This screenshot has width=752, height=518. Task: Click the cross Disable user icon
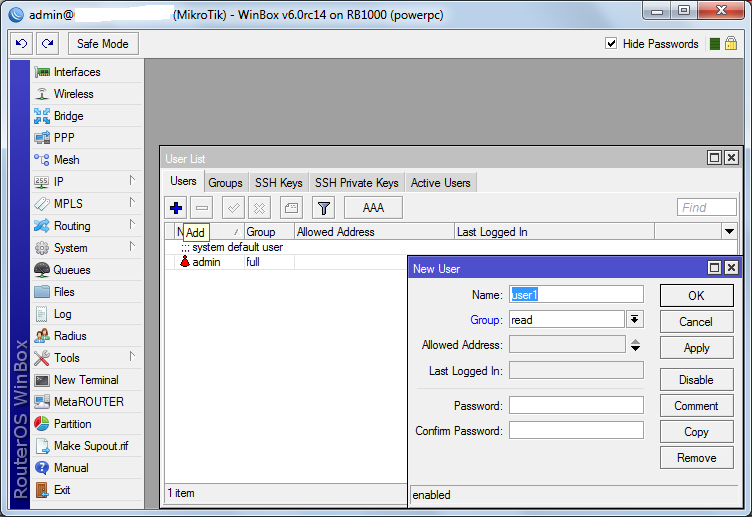[x=259, y=208]
